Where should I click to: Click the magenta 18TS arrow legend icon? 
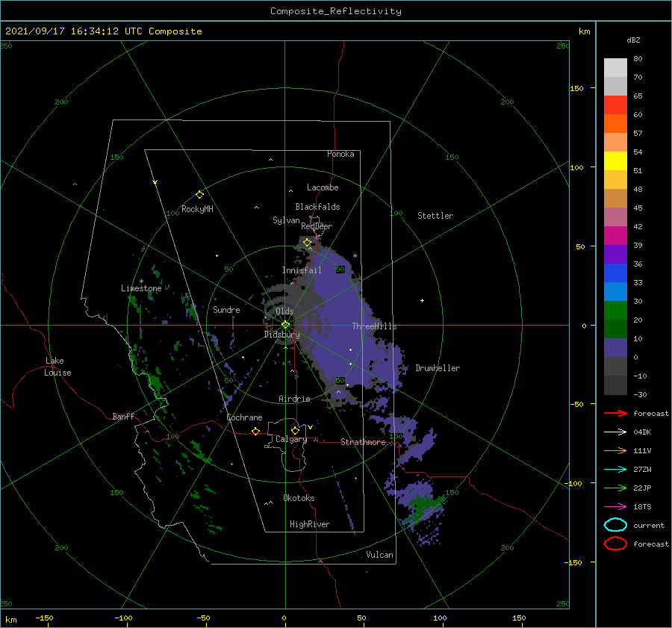tap(615, 507)
